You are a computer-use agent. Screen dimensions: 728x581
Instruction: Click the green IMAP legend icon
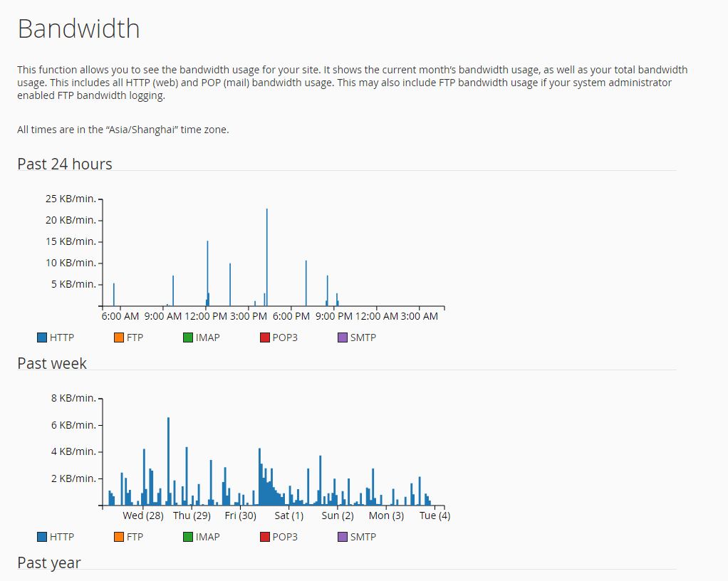click(188, 337)
